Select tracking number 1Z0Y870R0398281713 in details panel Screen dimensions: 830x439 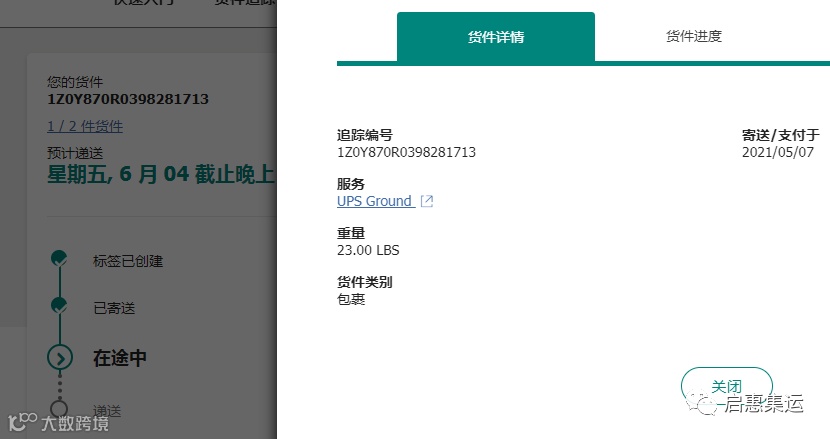pyautogui.click(x=407, y=153)
